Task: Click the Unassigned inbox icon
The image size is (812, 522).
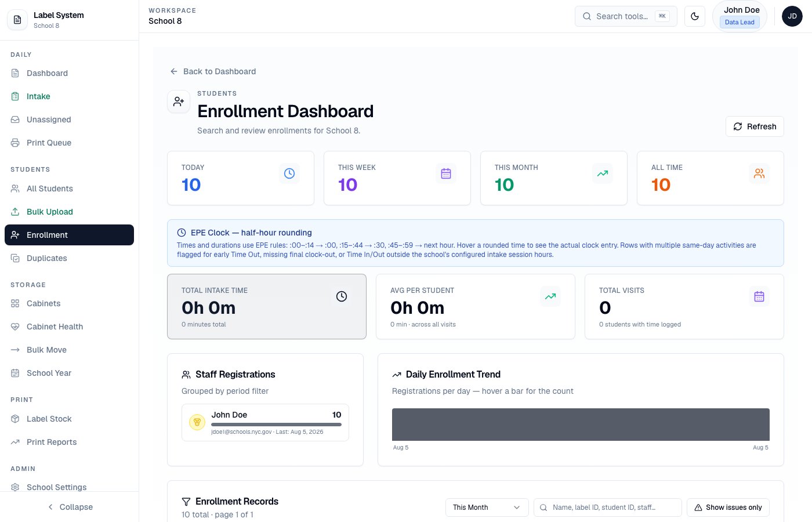Action: point(15,119)
